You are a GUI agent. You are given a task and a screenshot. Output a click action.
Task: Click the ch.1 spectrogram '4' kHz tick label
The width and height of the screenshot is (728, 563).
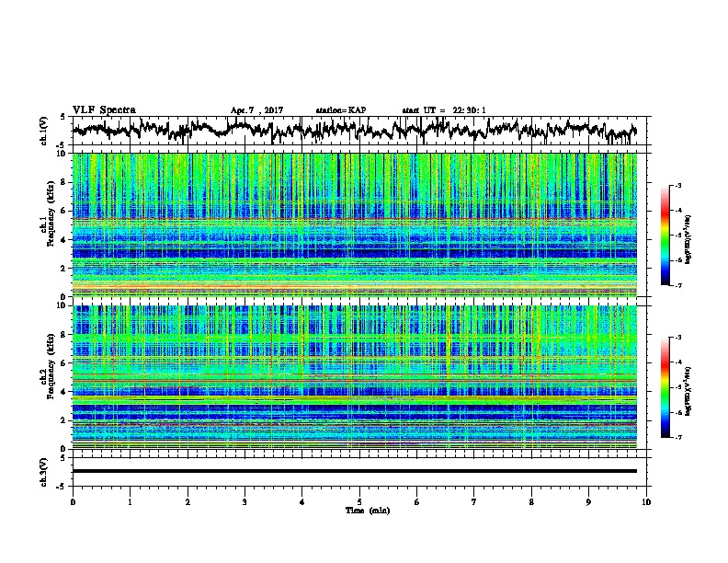pos(64,240)
